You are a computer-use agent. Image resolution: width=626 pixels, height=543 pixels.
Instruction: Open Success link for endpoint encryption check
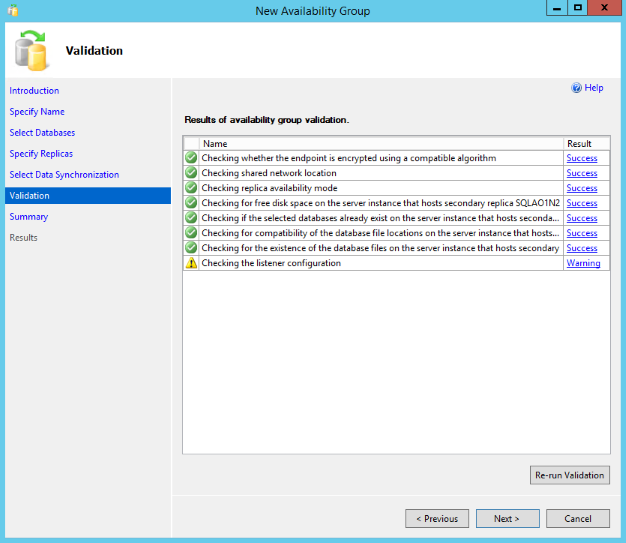[582, 158]
